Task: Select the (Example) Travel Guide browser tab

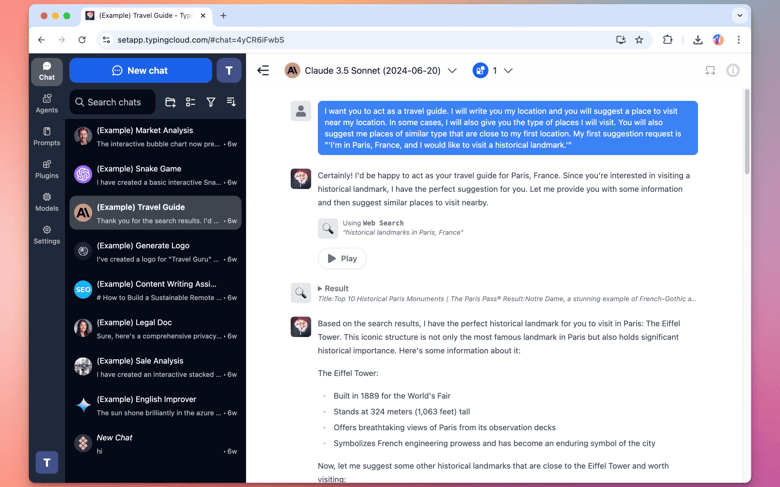Action: click(x=146, y=15)
